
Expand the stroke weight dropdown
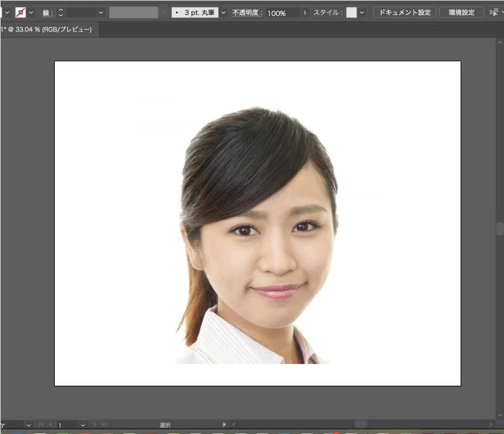[101, 12]
